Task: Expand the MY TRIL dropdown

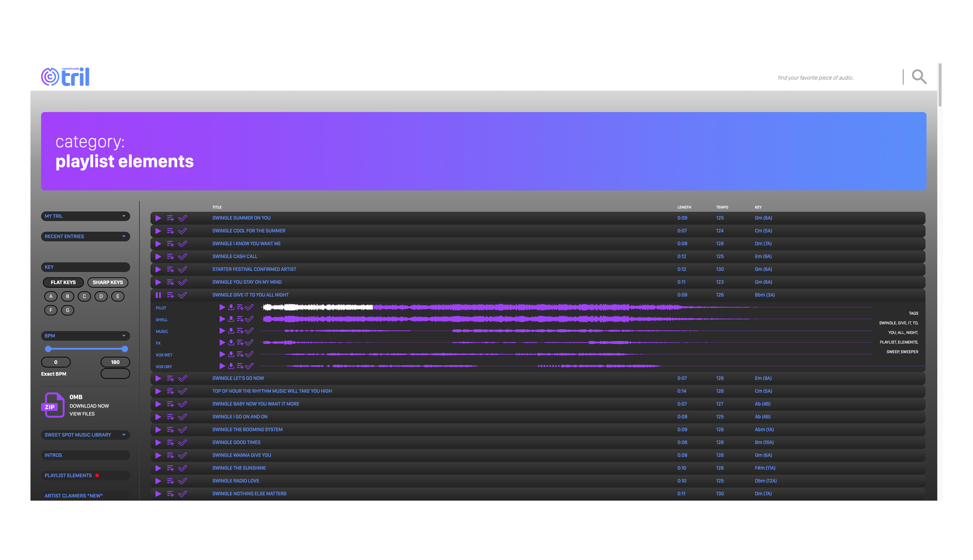Action: tap(86, 216)
